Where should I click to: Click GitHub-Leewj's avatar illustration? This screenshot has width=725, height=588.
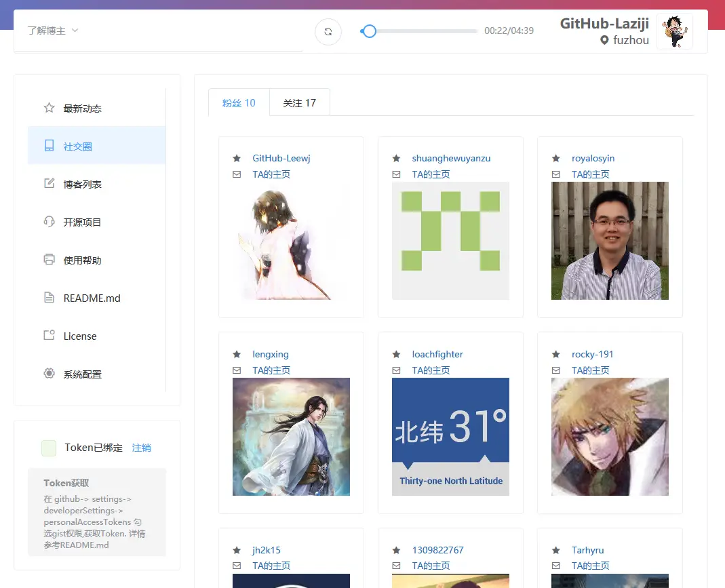click(x=292, y=241)
